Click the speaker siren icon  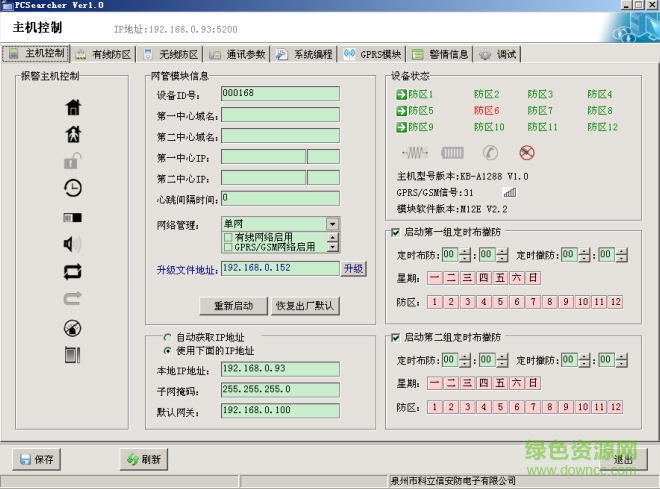[73, 243]
